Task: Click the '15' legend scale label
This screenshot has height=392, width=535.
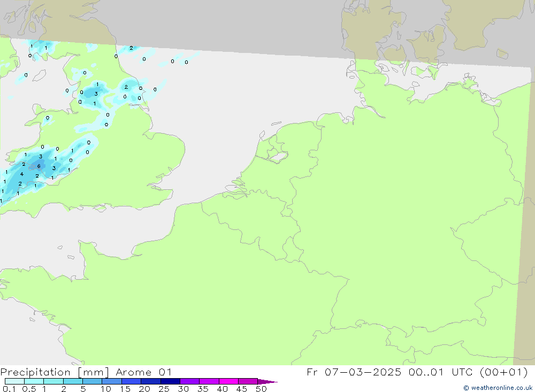Action: 125,389
